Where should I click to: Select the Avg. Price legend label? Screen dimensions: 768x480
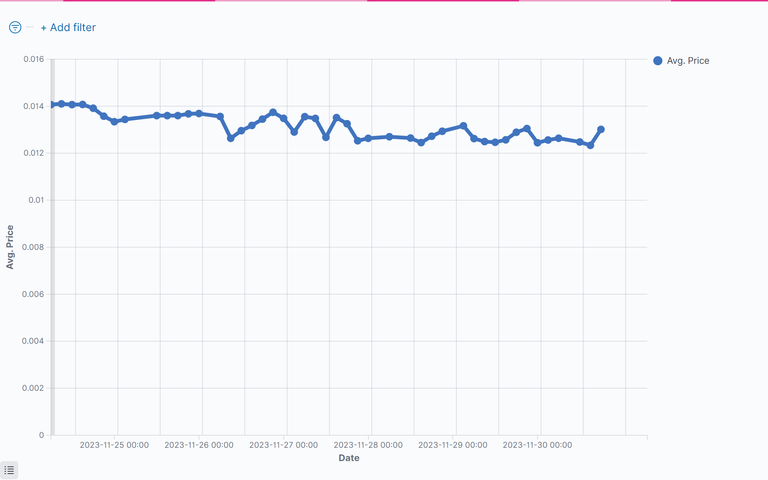[x=688, y=61]
